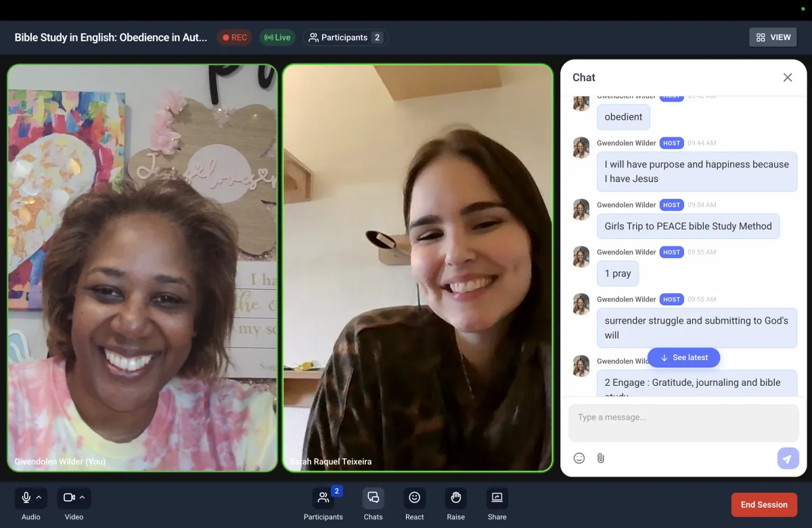812x528 pixels.
Task: Attach a file with the paperclip icon
Action: 600,458
